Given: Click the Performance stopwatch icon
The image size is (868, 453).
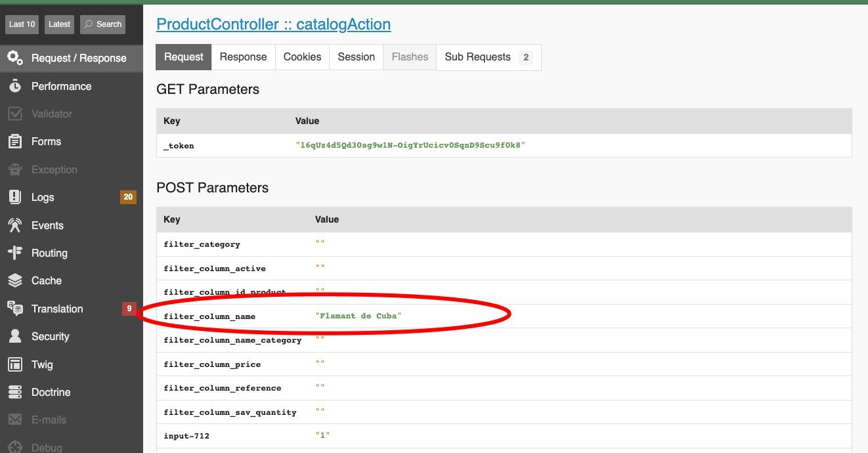Looking at the screenshot, I should tap(15, 86).
